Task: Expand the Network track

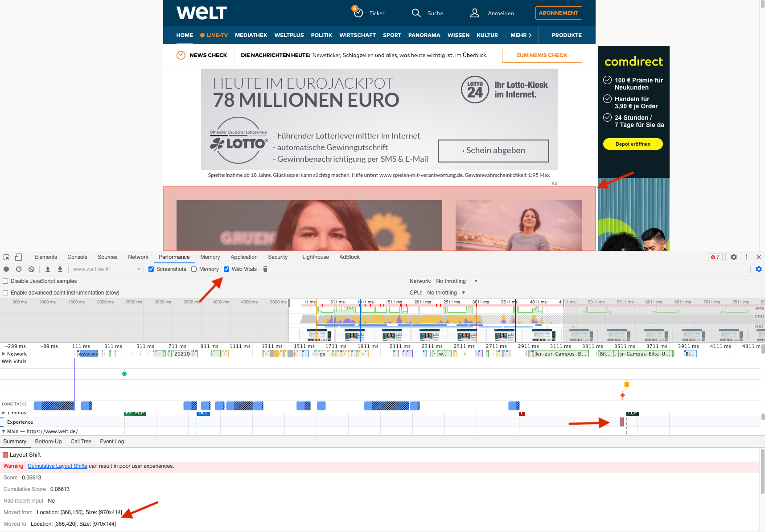Action: (x=4, y=354)
